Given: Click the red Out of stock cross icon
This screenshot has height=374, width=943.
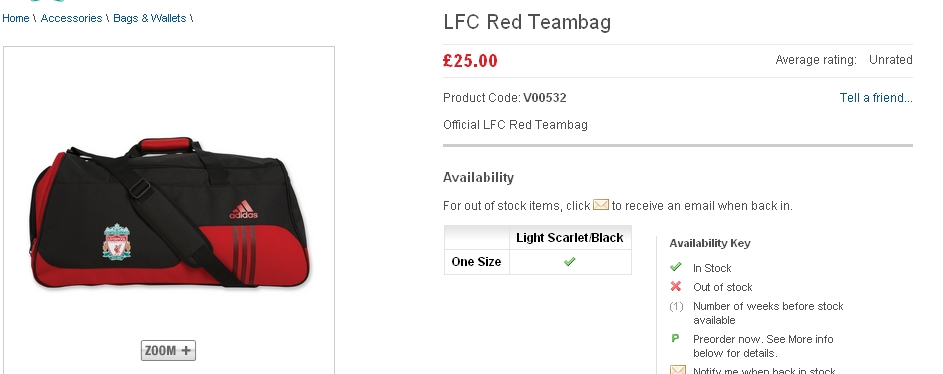Looking at the screenshot, I should pyautogui.click(x=676, y=286).
